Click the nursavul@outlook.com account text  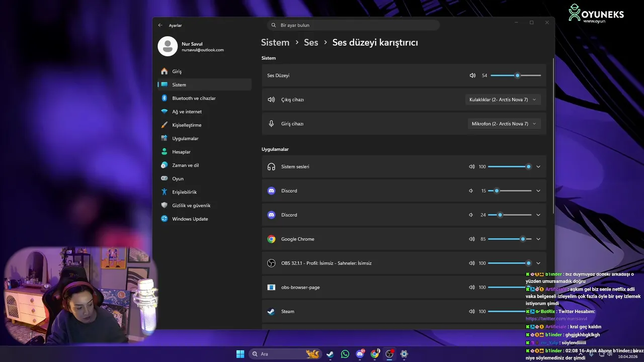(203, 50)
